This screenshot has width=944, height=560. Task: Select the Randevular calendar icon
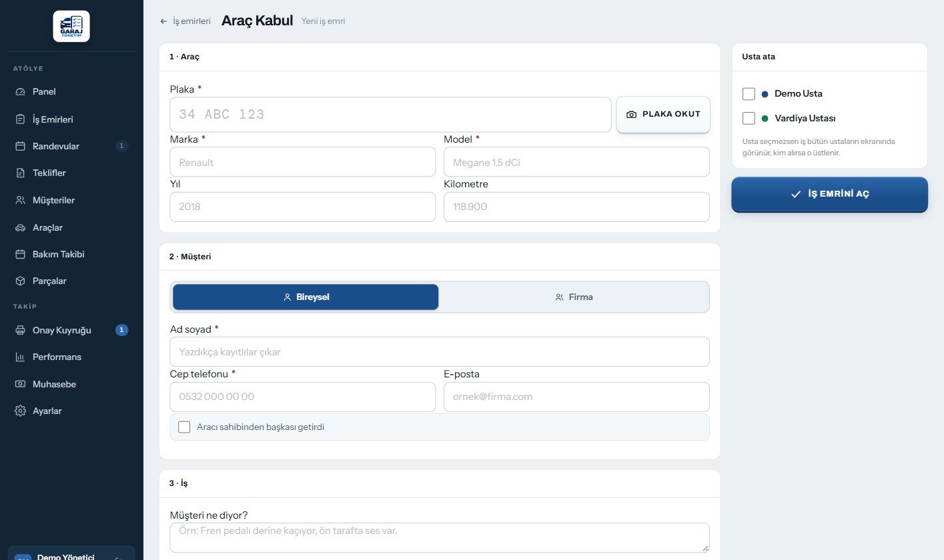20,146
